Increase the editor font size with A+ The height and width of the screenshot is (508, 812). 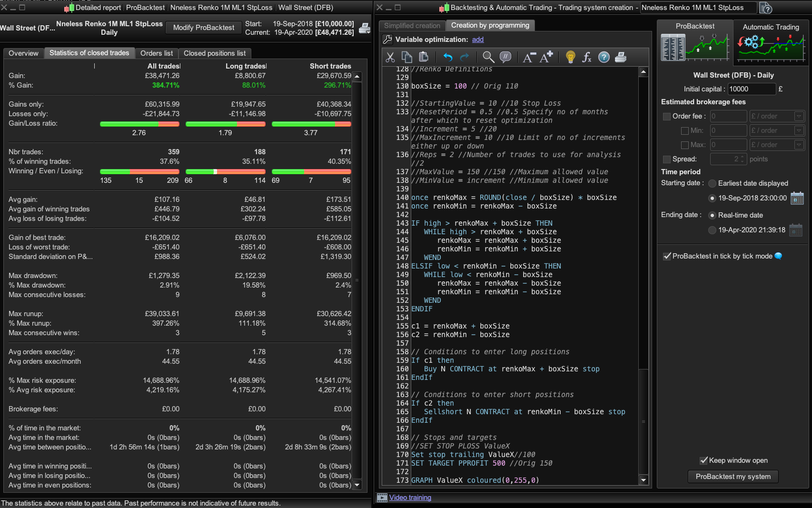(x=545, y=57)
